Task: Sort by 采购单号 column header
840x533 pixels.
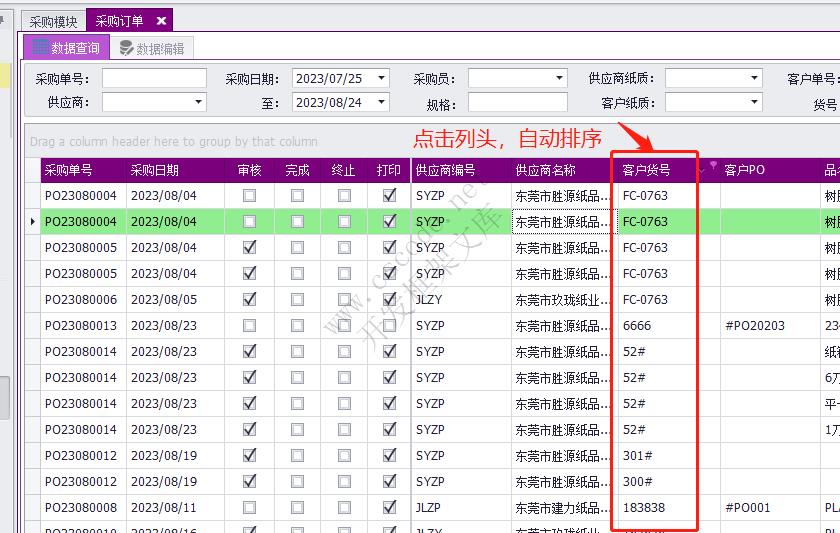Action: (x=83, y=170)
